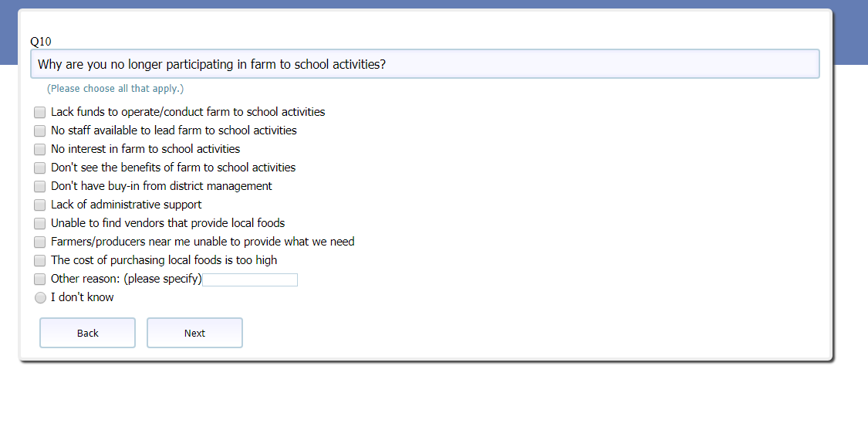The width and height of the screenshot is (868, 427).
Task: Tick the 'No staff available' checkbox
Action: (40, 130)
